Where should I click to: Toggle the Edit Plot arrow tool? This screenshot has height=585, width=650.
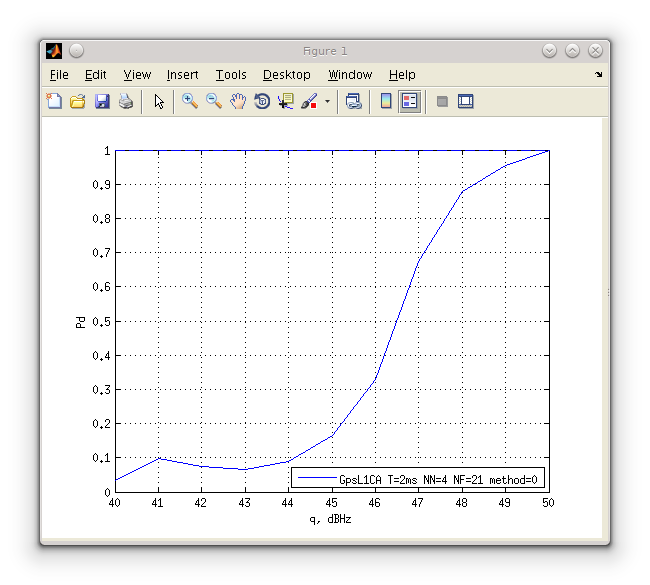(159, 101)
